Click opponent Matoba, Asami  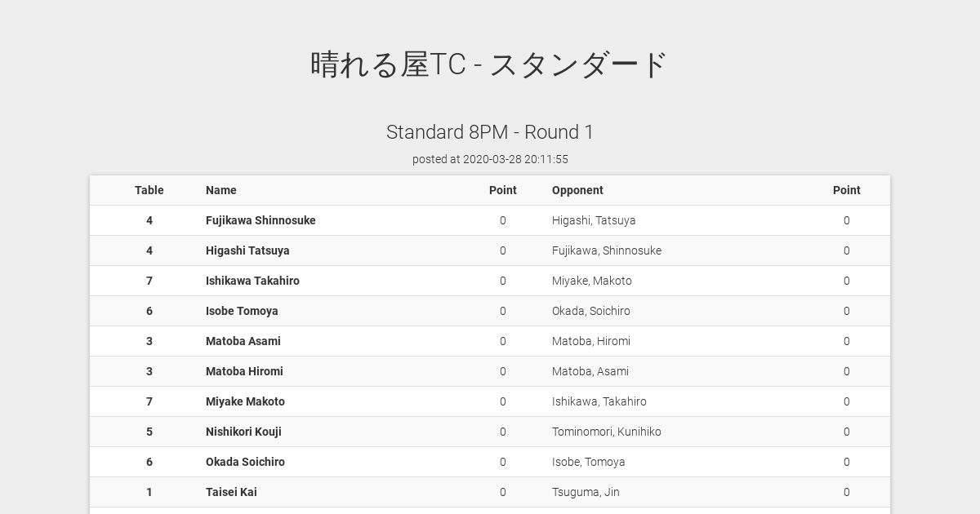tap(590, 371)
